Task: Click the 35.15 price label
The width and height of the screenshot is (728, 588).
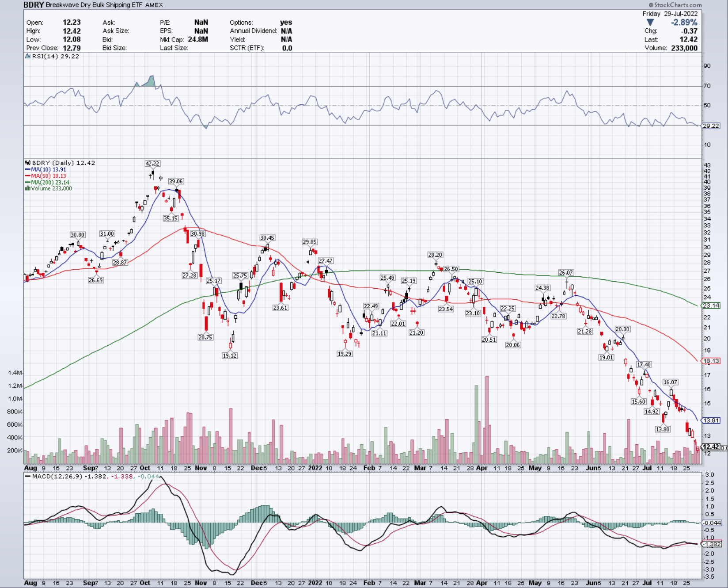Action: click(x=171, y=218)
